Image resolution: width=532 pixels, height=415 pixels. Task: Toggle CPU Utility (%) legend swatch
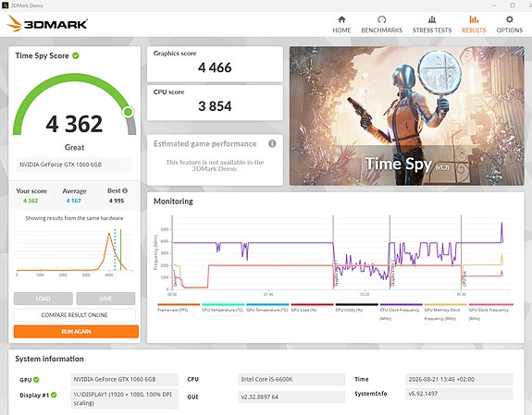click(356, 304)
